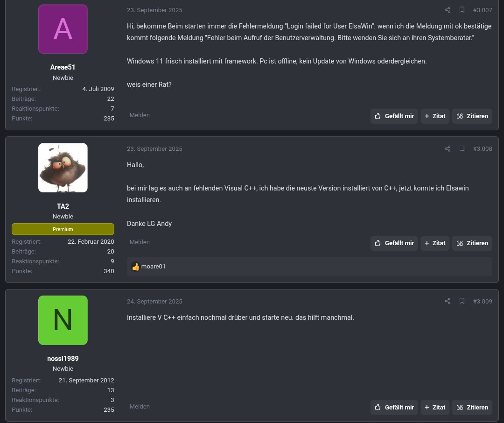Click the date link 24. September 2025
The width and height of the screenshot is (504, 423).
click(x=154, y=301)
